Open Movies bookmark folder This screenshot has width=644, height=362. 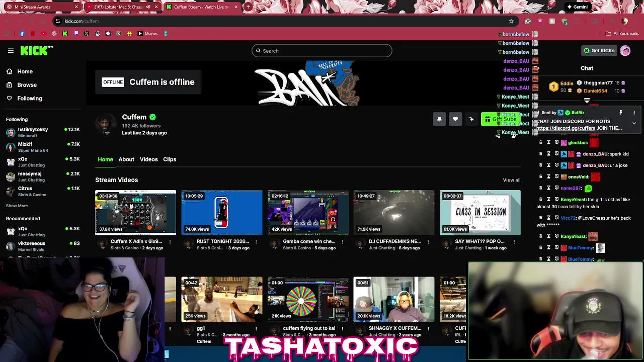(148, 34)
